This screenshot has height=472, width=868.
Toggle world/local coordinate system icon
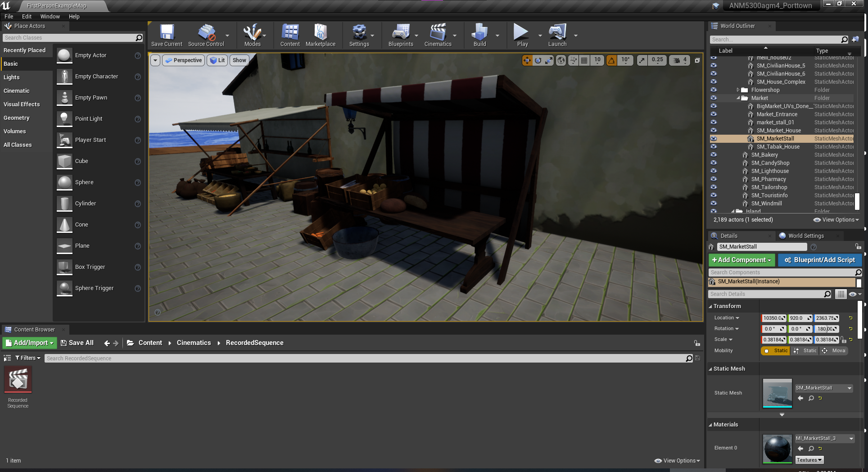click(x=561, y=60)
